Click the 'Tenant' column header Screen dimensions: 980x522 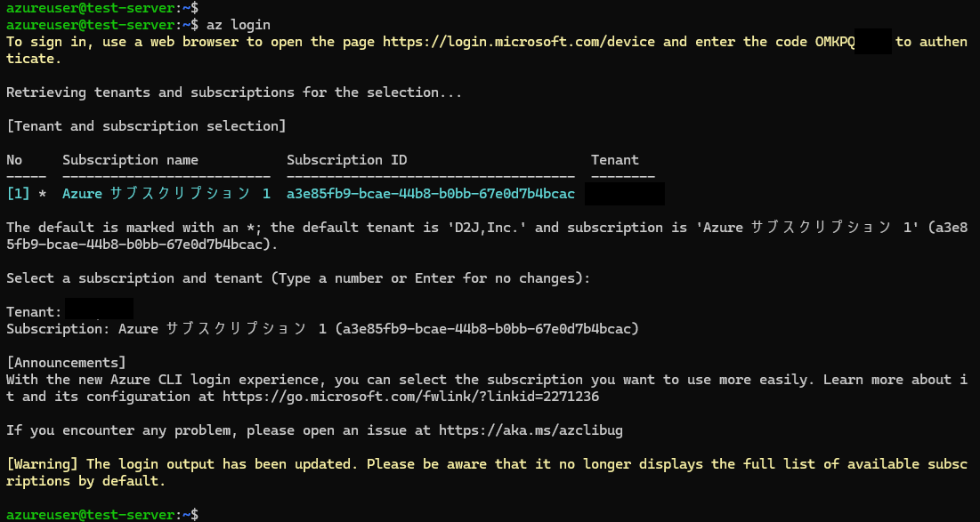pos(615,160)
